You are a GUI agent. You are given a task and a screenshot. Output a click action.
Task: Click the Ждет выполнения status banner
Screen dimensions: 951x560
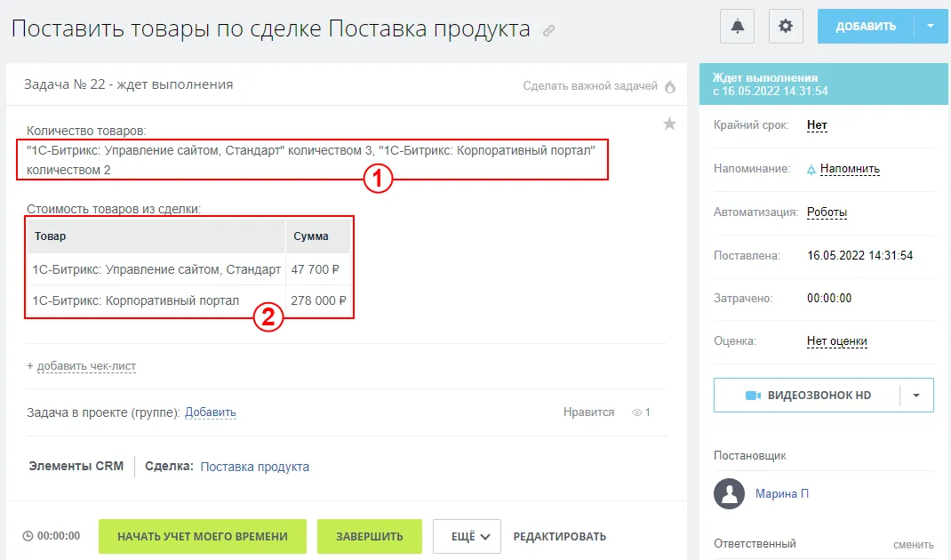pyautogui.click(x=824, y=84)
